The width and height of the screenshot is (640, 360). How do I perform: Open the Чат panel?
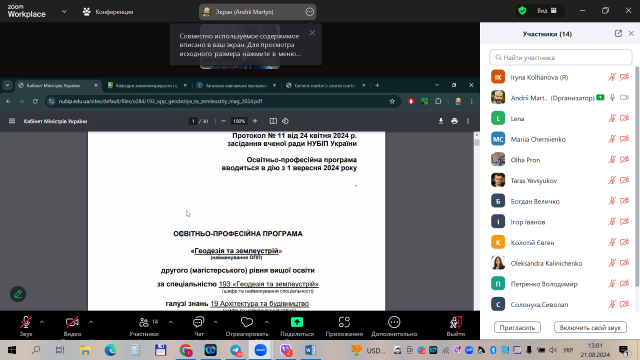tap(198, 326)
